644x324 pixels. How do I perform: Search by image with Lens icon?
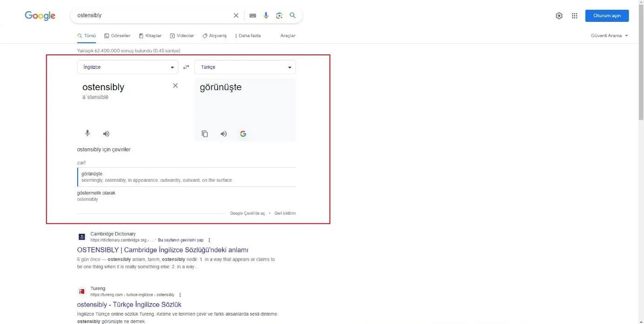click(279, 15)
